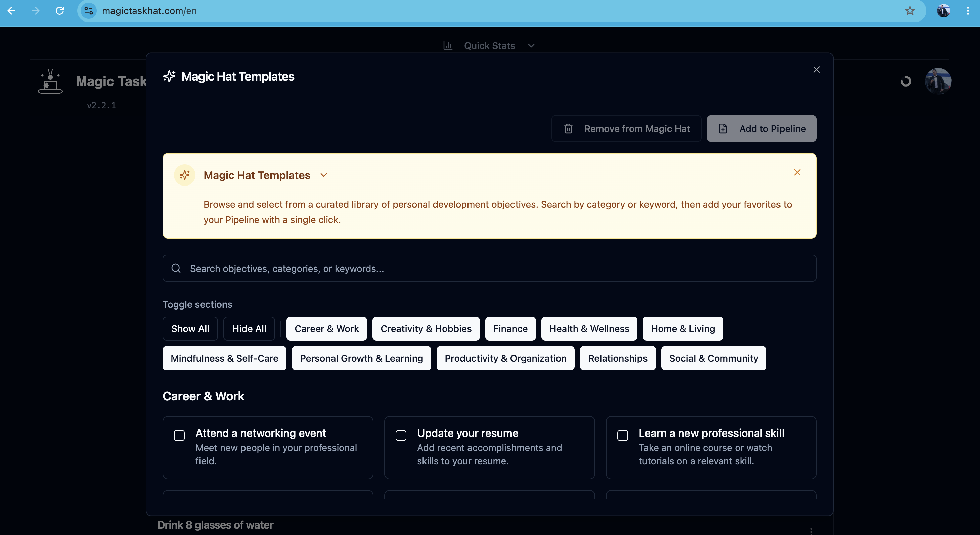Bookmark page with the star icon
980x535 pixels.
click(x=909, y=11)
